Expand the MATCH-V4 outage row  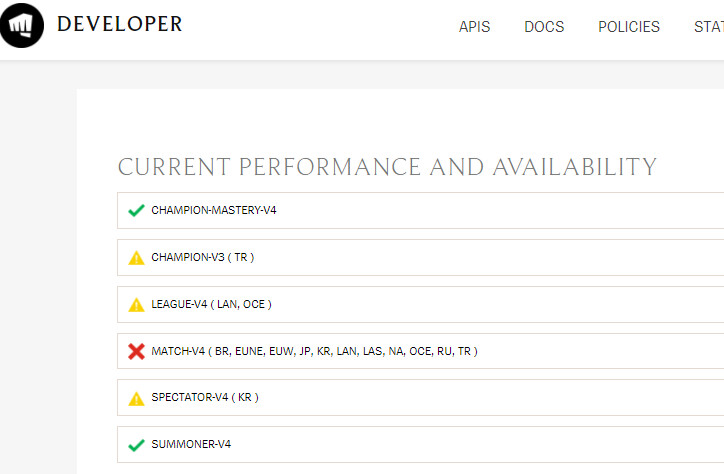600,351
